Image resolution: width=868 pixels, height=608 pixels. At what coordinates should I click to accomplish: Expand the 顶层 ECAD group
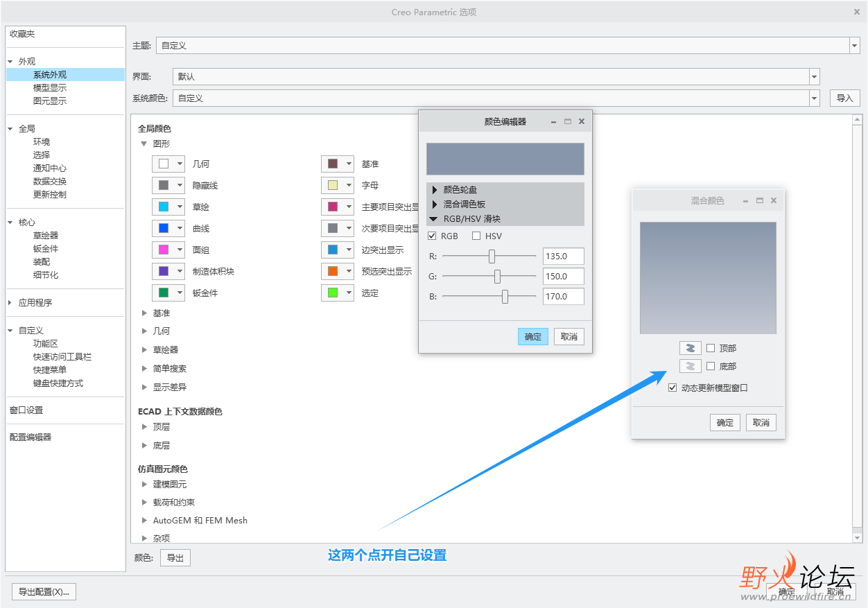144,426
